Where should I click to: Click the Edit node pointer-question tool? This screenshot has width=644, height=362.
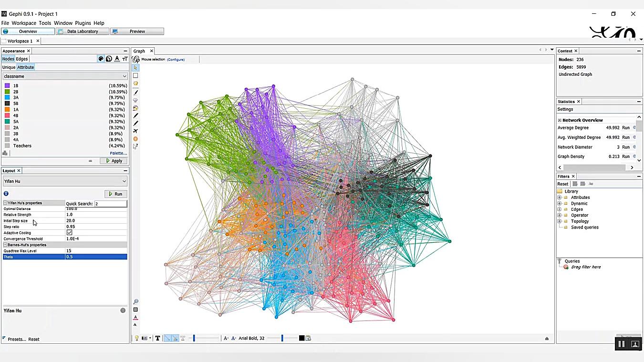click(x=135, y=146)
